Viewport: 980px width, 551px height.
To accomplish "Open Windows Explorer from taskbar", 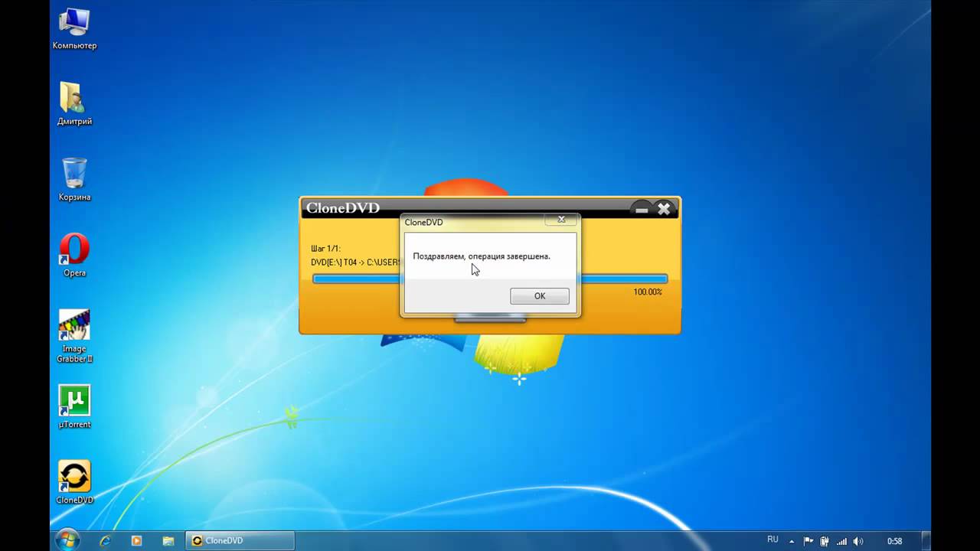I will (168, 540).
